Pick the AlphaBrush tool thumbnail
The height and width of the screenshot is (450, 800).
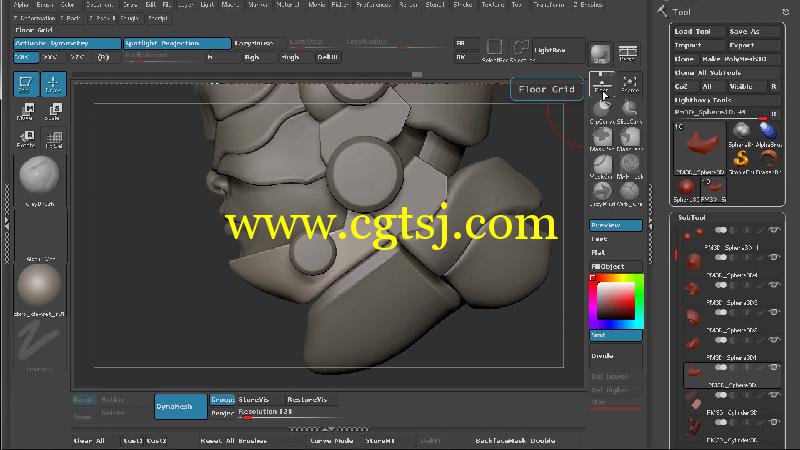point(768,134)
